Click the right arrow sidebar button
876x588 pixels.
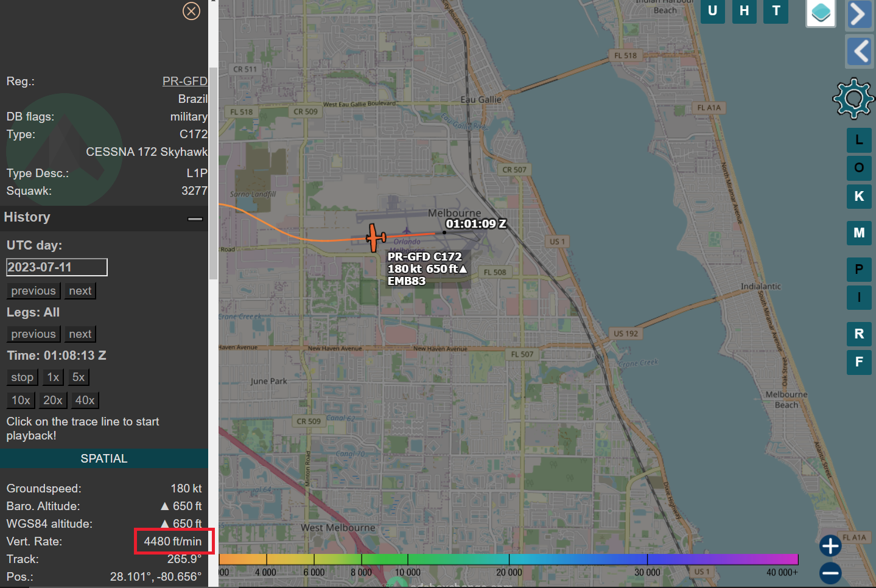point(859,15)
